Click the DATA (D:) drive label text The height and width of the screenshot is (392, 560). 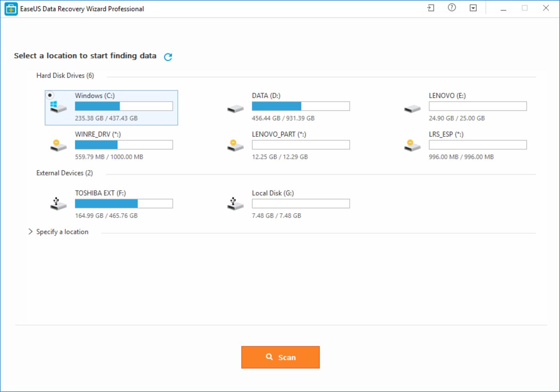pyautogui.click(x=265, y=96)
